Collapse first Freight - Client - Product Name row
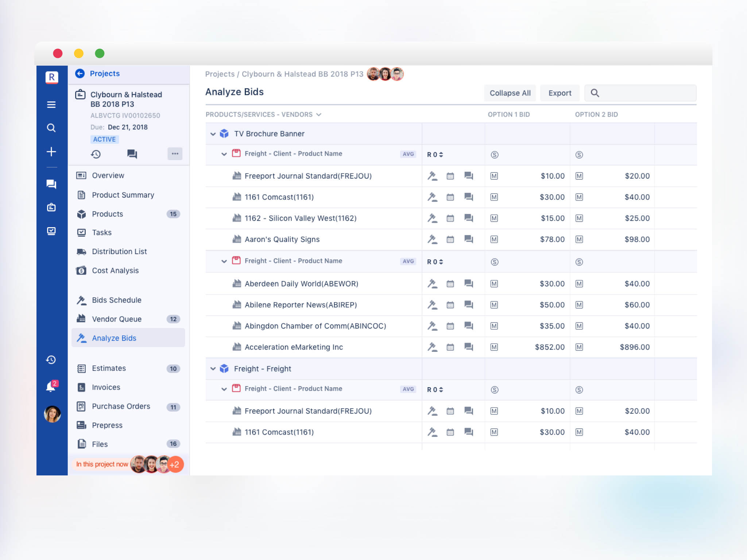The image size is (747, 560). (x=224, y=154)
